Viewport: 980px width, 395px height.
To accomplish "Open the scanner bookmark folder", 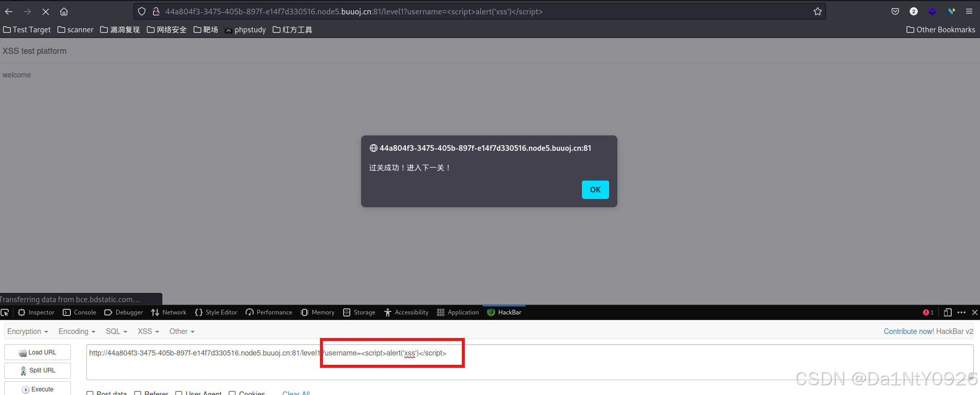I will coord(76,30).
